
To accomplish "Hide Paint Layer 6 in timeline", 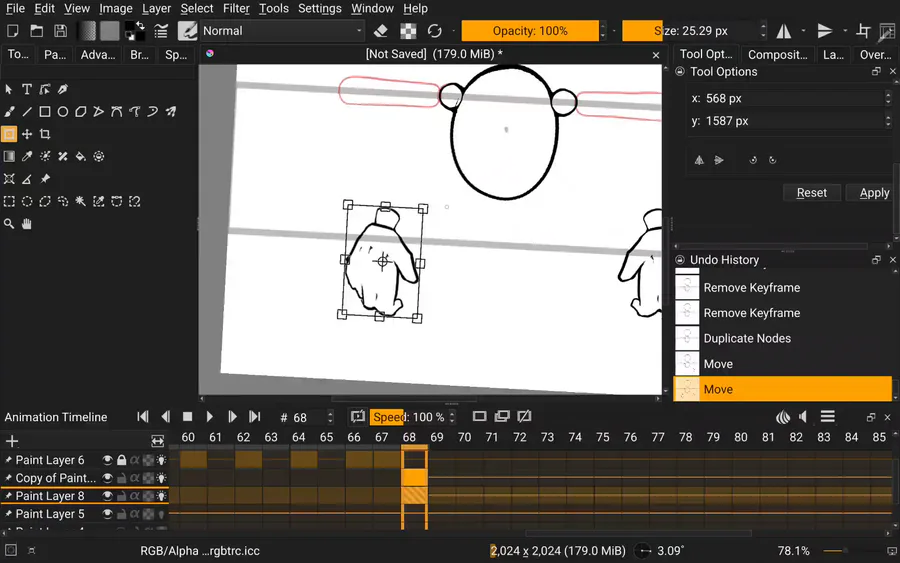I will (107, 460).
